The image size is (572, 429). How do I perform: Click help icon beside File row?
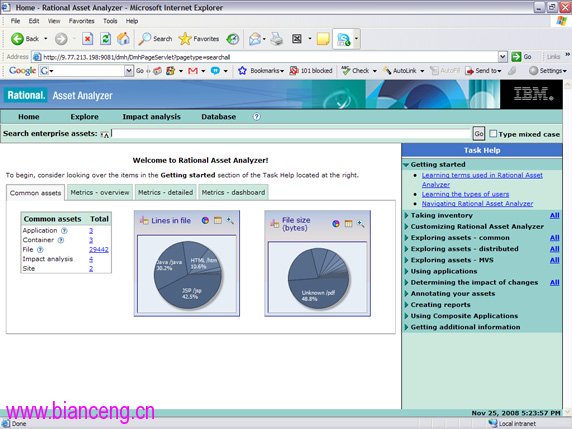tap(40, 250)
